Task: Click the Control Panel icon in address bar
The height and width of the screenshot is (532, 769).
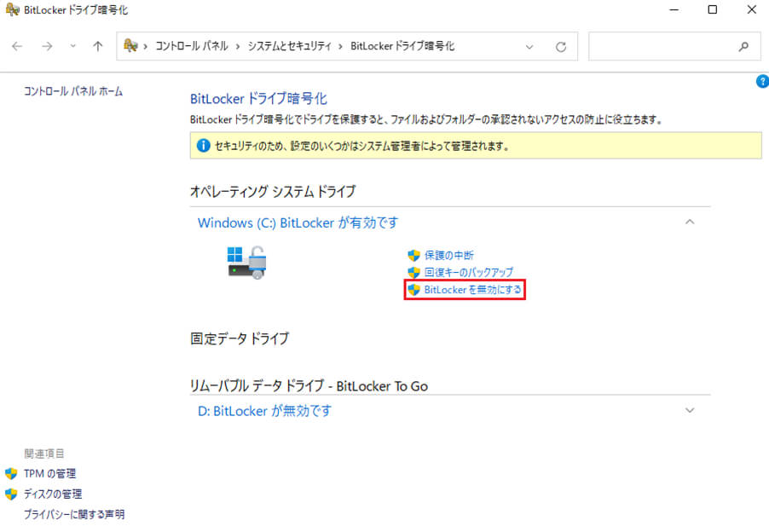Action: pos(130,45)
